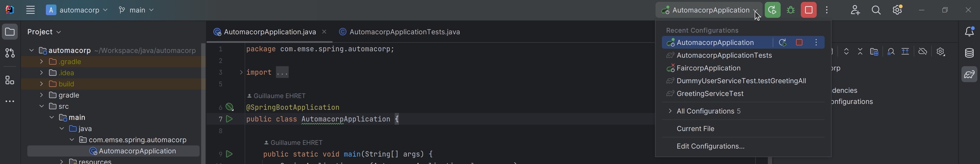Image resolution: width=980 pixels, height=164 pixels.
Task: Open the Structure tool window
Action: pyautogui.click(x=10, y=80)
